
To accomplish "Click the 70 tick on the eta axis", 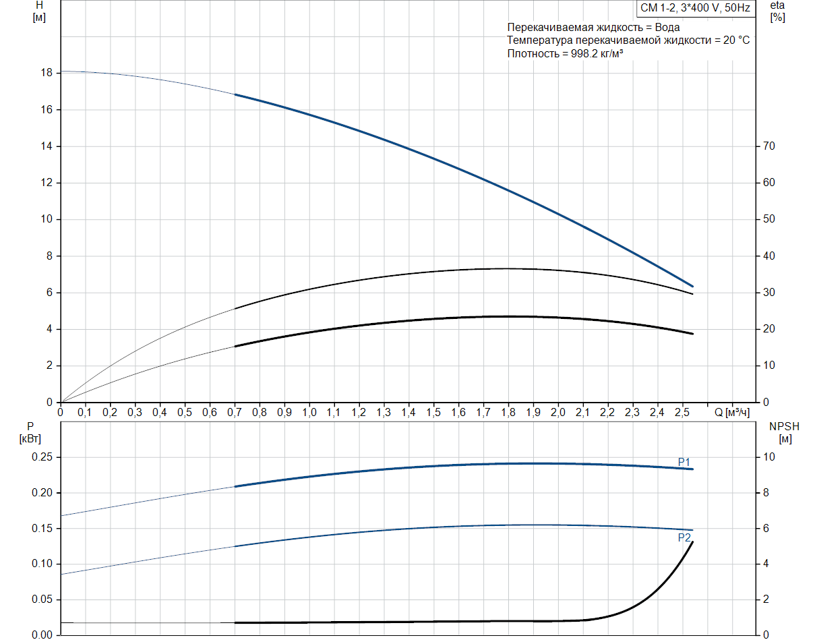I will [768, 146].
